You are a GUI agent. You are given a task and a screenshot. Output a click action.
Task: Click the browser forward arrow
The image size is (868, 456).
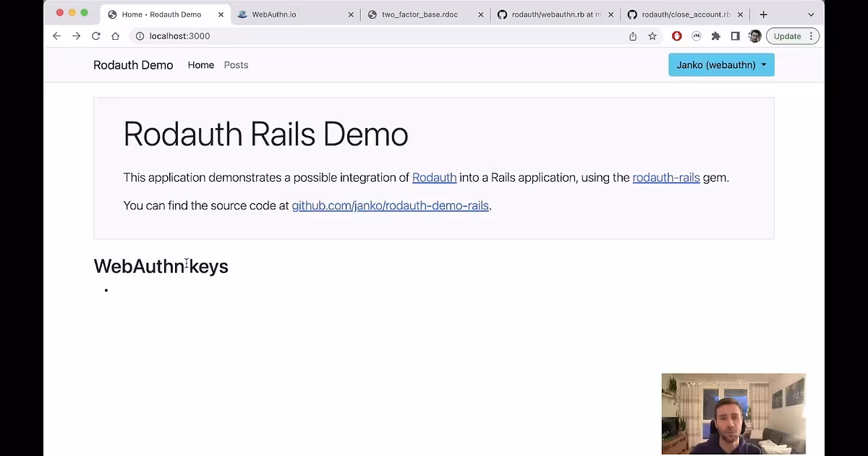[x=76, y=36]
